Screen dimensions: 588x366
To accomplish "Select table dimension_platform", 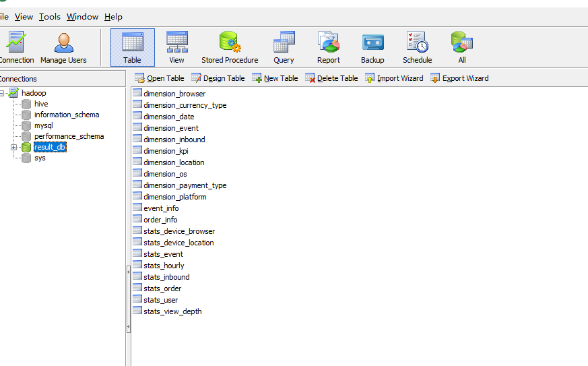I will coord(174,197).
